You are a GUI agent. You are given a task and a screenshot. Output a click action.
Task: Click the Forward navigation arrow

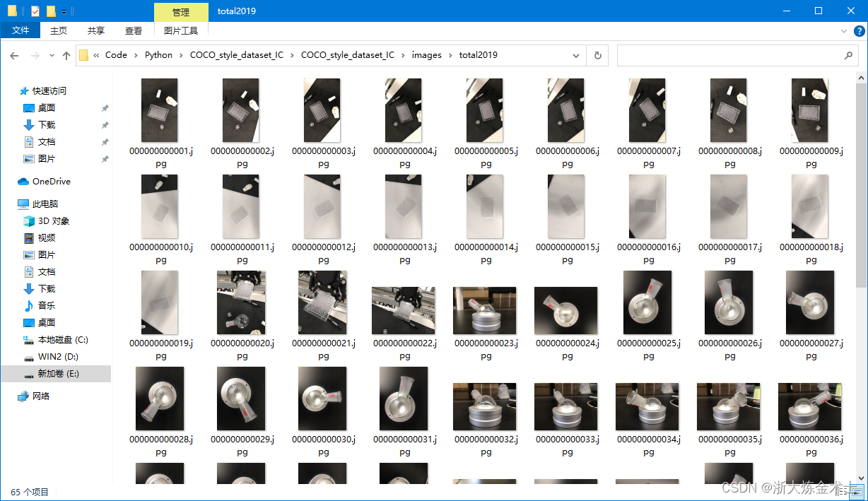click(35, 55)
